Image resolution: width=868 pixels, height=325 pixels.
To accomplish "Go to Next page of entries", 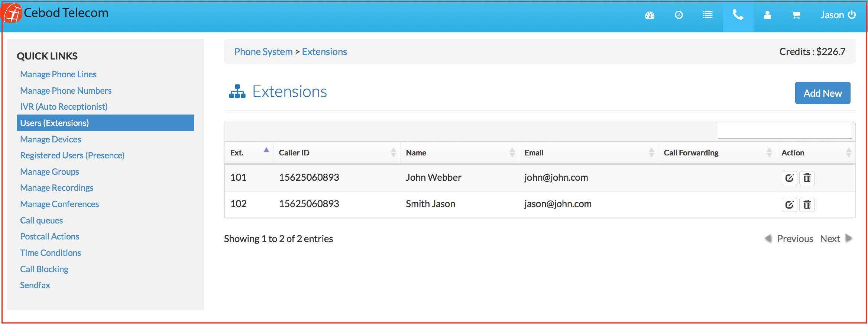I will point(836,239).
